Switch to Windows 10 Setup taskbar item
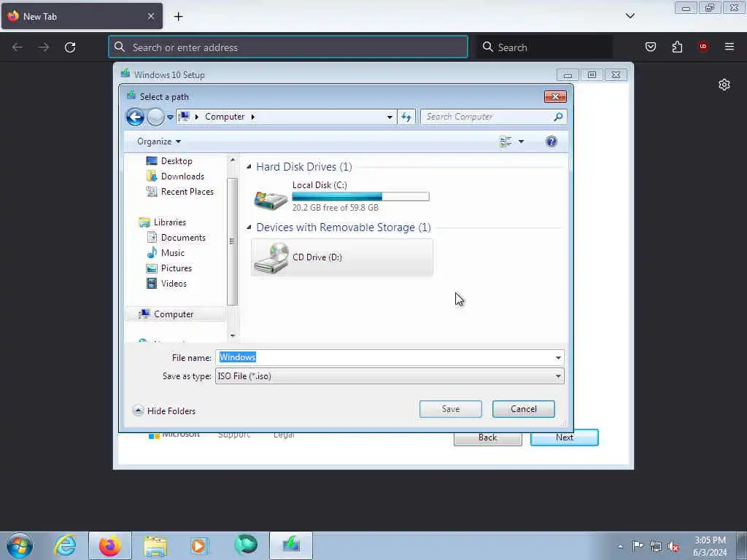The image size is (747, 560). tap(291, 545)
